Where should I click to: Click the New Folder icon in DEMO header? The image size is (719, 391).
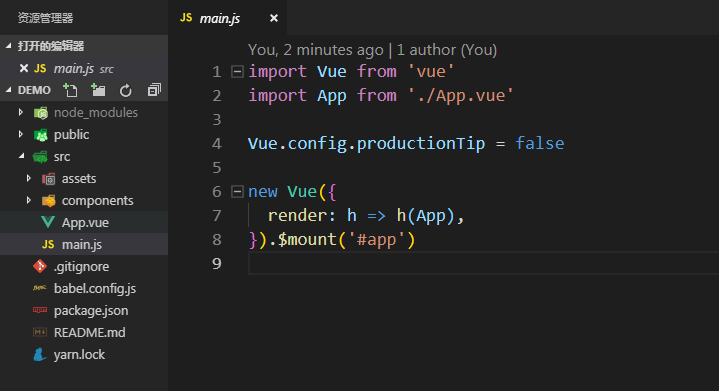[98, 90]
